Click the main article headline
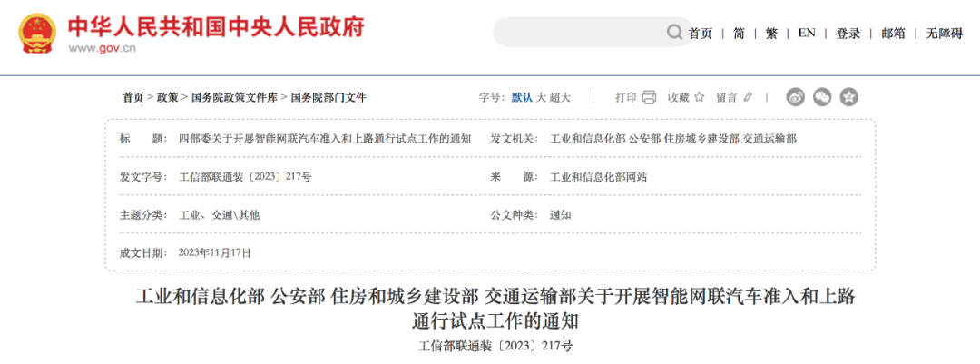The height and width of the screenshot is (364, 980). (x=495, y=309)
